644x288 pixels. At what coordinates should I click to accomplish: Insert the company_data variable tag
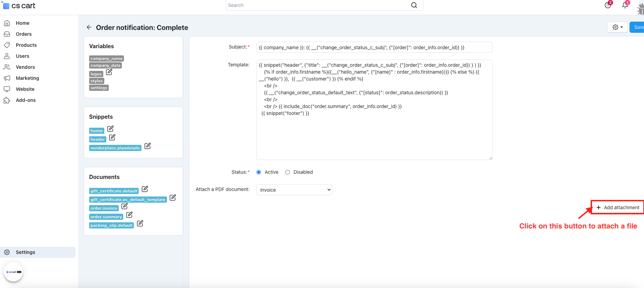(x=105, y=65)
